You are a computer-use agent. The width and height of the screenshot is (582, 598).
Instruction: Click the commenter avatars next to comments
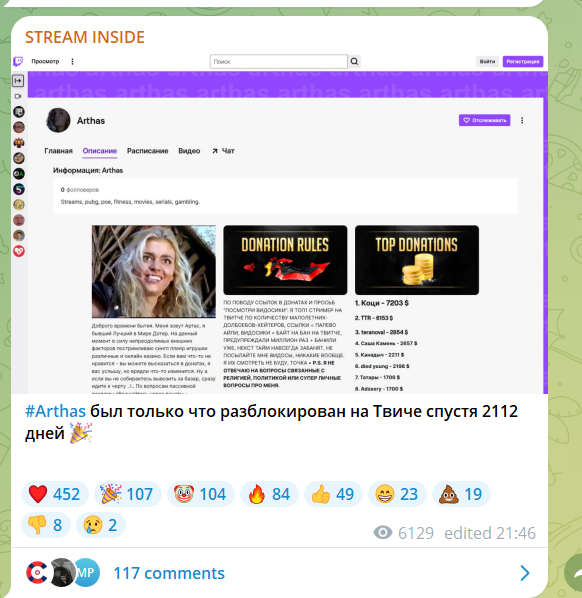(63, 572)
